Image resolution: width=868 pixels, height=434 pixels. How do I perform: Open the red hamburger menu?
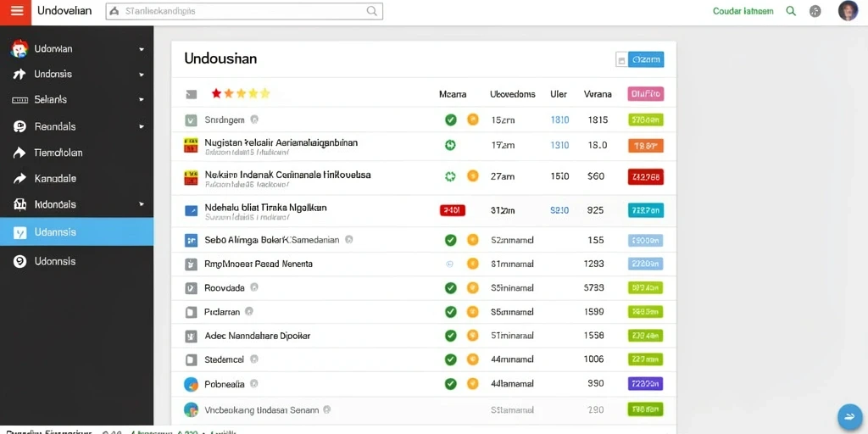pos(16,12)
